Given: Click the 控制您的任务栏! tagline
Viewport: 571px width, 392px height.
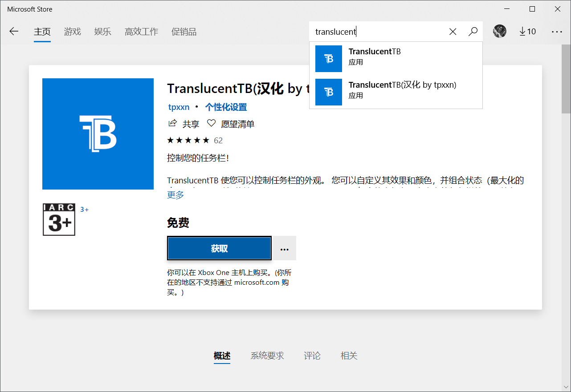Looking at the screenshot, I should coord(198,158).
